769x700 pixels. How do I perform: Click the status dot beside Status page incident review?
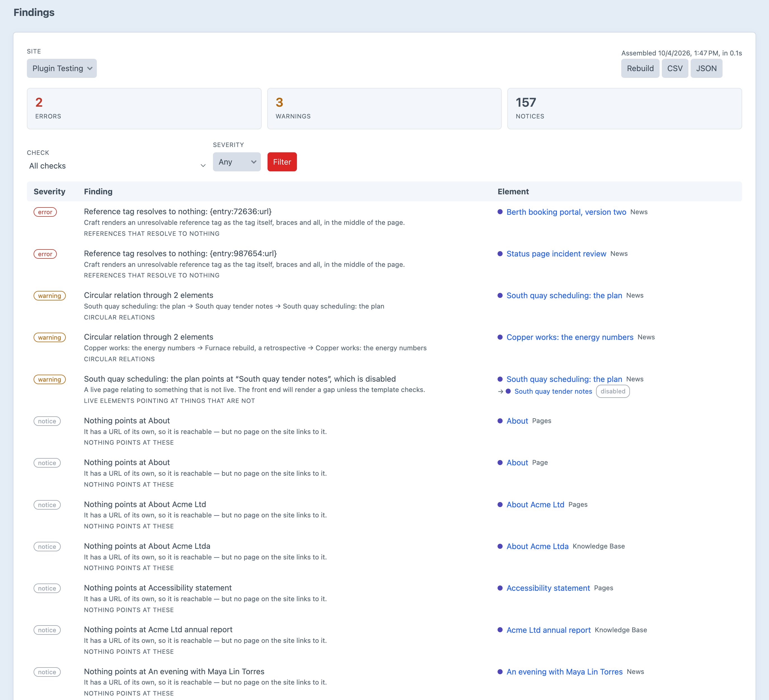pos(500,254)
